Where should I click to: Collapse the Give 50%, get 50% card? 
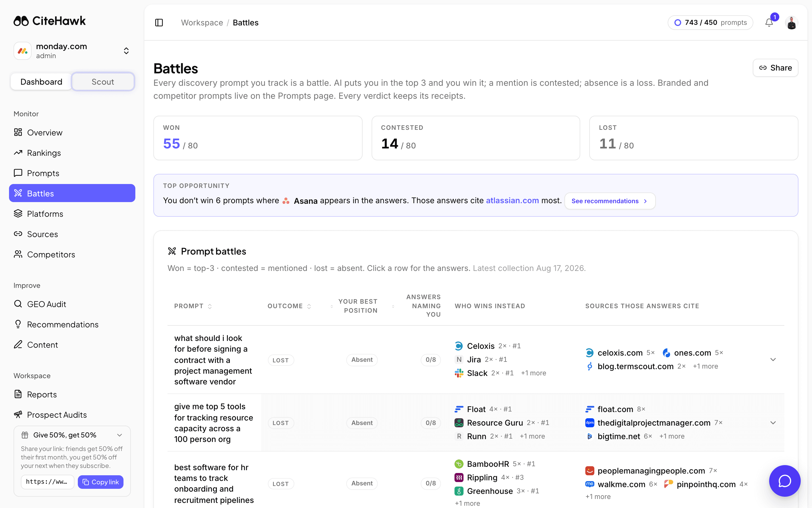pyautogui.click(x=120, y=435)
